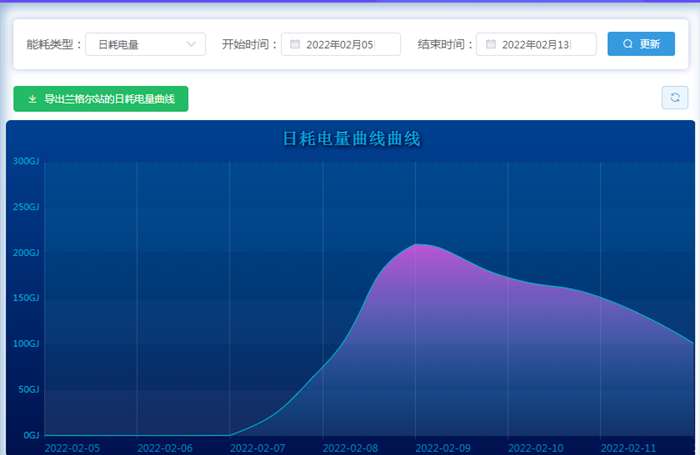Refresh chart with the circular arrows icon
This screenshot has width=700, height=455.
click(675, 97)
